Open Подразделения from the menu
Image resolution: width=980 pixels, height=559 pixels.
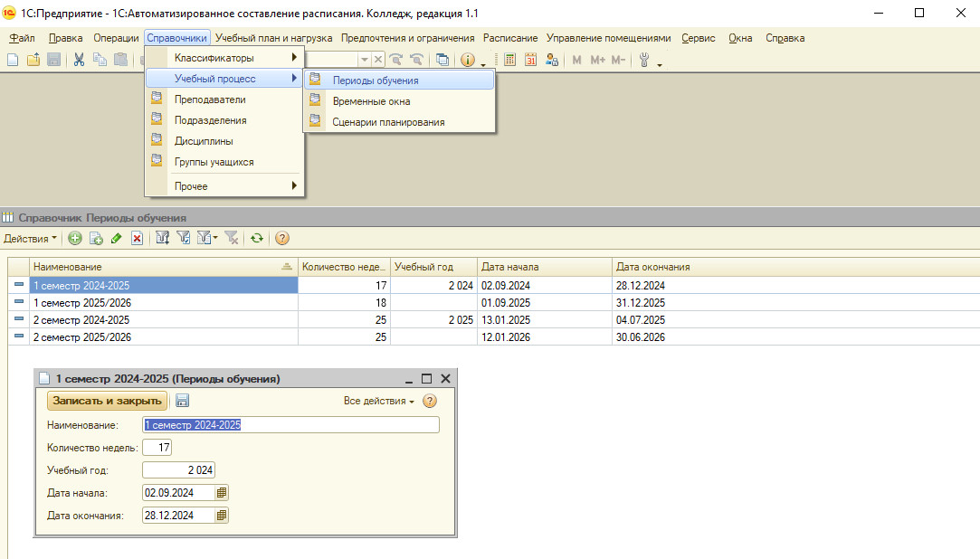click(225, 120)
